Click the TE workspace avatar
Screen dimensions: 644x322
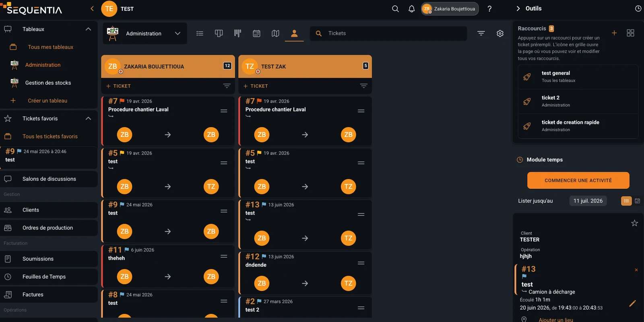coord(109,9)
